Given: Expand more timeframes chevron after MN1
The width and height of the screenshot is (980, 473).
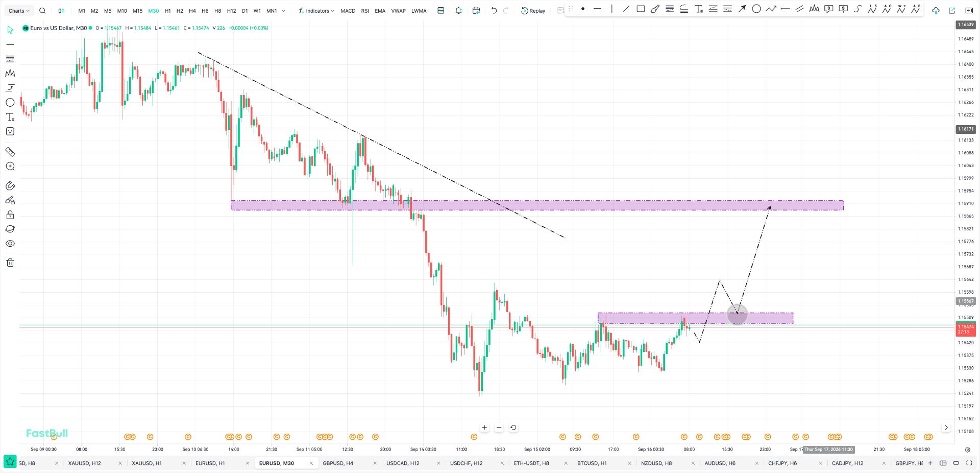Looking at the screenshot, I should point(284,11).
